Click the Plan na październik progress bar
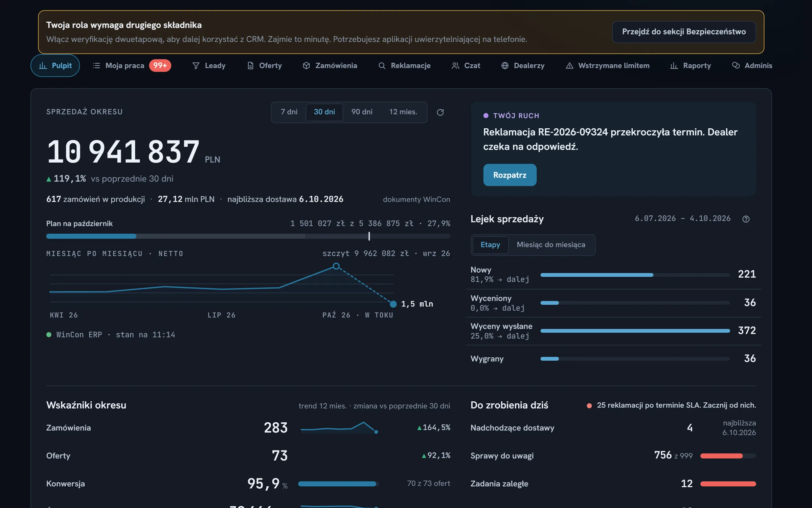Viewport: 812px width, 508px height. click(248, 236)
